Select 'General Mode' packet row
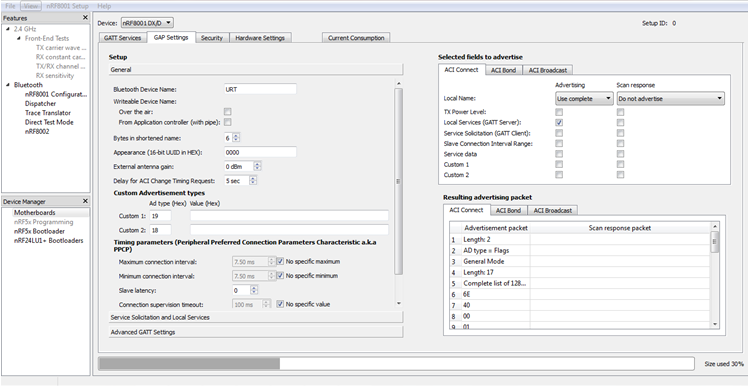 pyautogui.click(x=496, y=262)
